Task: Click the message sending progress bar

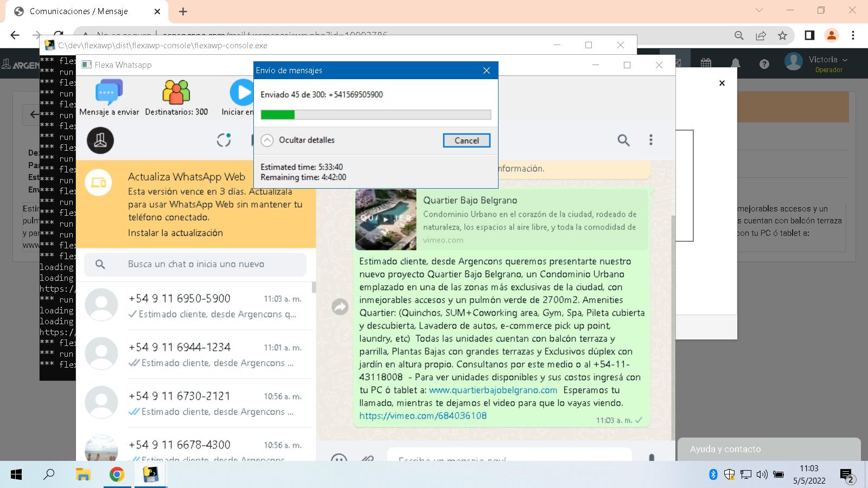Action: [375, 114]
